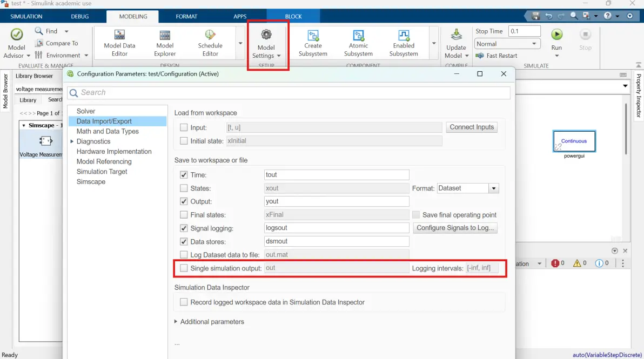Click the Model Settings gear icon

pyautogui.click(x=266, y=35)
